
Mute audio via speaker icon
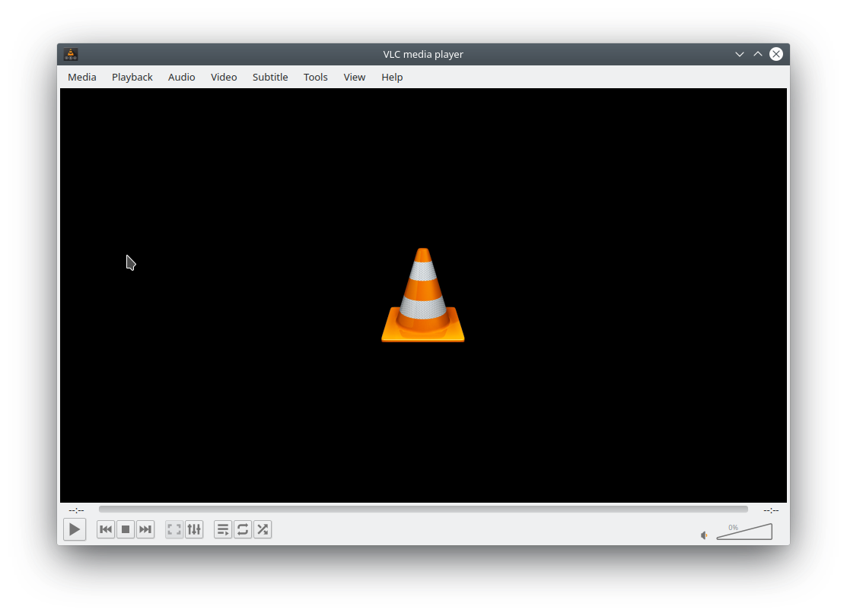click(705, 535)
